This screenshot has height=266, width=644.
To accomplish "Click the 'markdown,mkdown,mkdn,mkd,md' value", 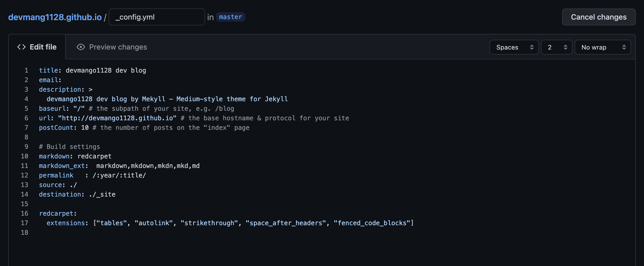I will tap(148, 166).
